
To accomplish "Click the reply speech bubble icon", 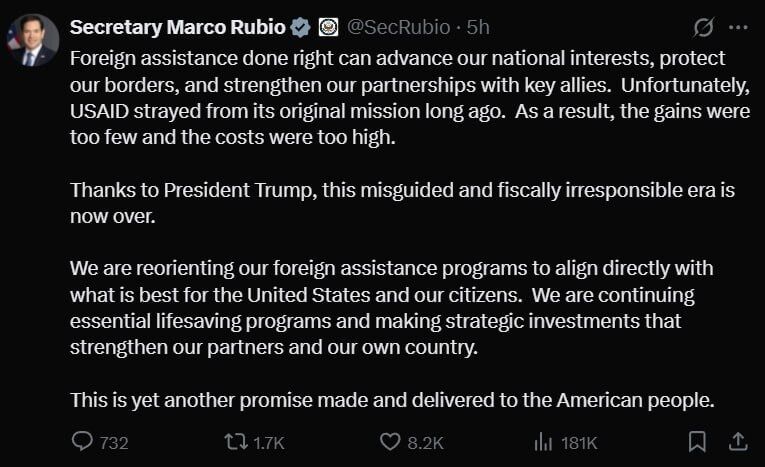I will point(83,441).
